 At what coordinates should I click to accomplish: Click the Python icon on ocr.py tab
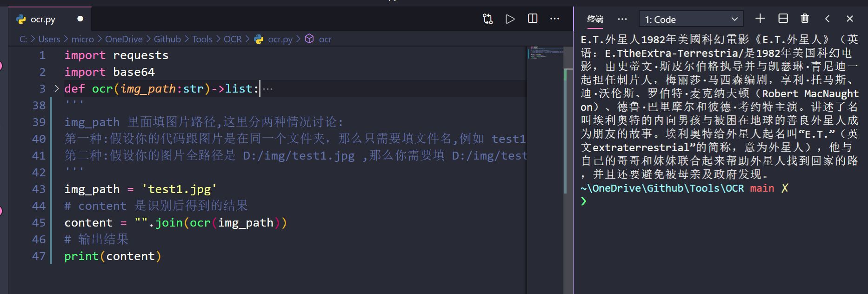click(21, 20)
